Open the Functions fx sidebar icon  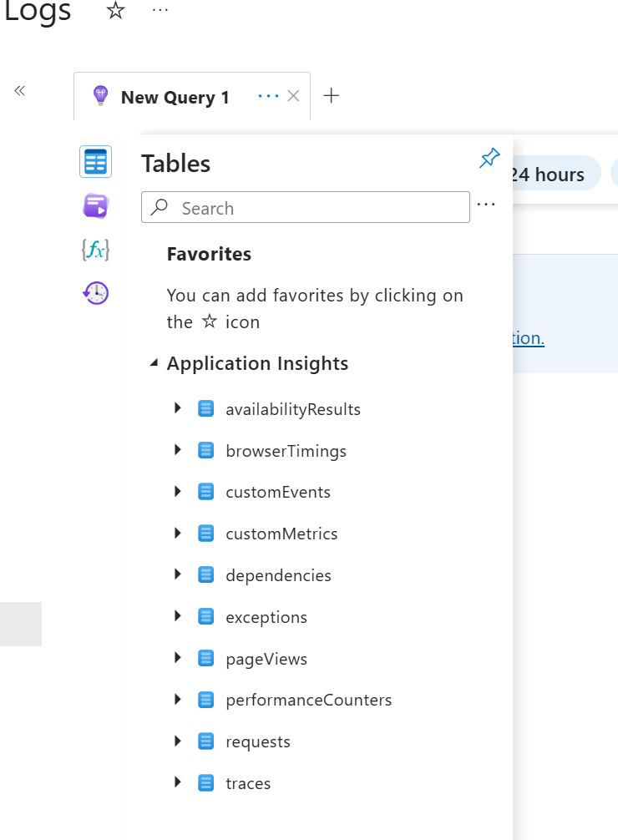pos(95,249)
